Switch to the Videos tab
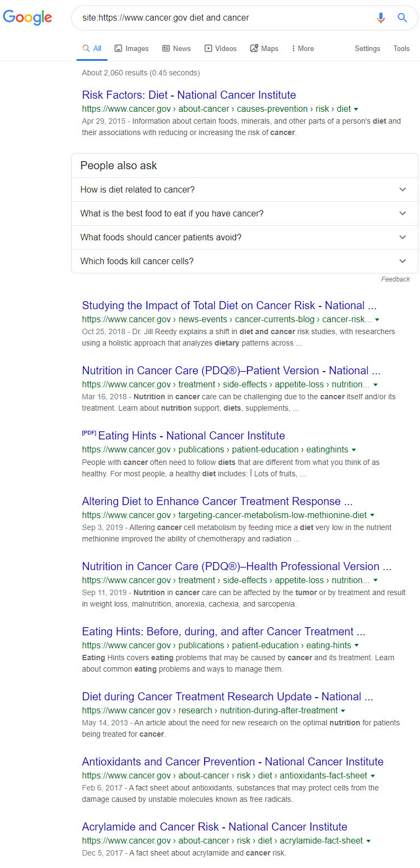The height and width of the screenshot is (868, 420). point(220,48)
